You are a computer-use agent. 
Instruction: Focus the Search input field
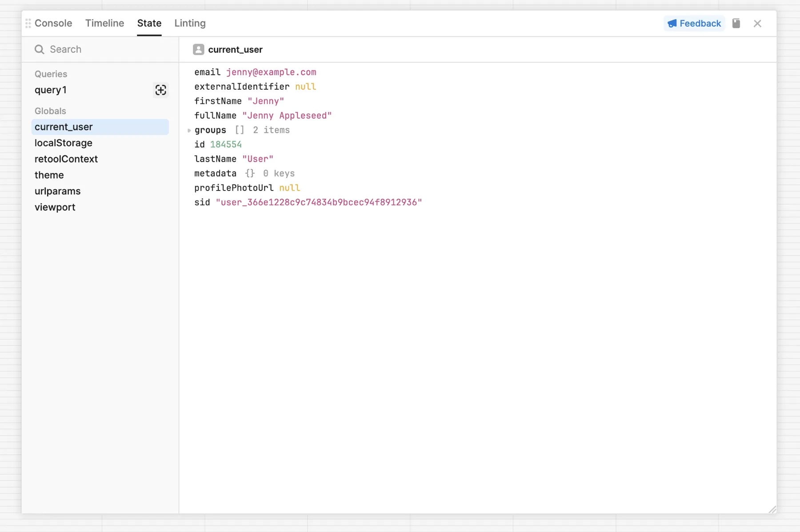pyautogui.click(x=100, y=49)
